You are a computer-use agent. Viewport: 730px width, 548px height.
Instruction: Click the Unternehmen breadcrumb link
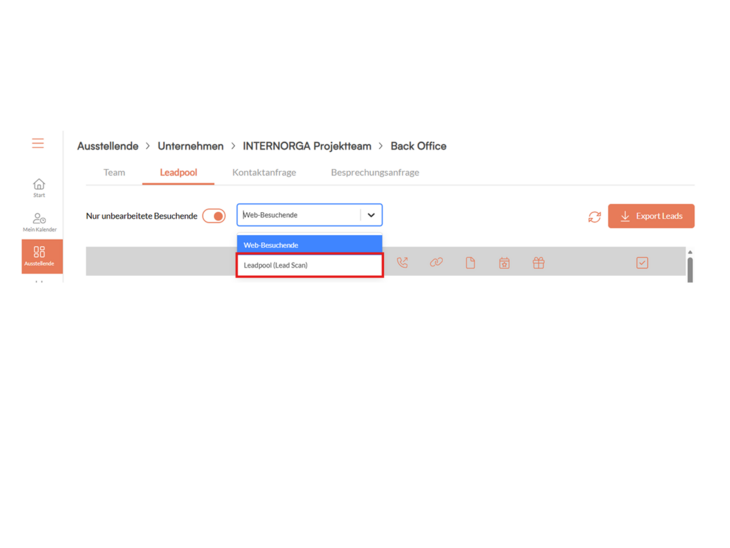190,146
